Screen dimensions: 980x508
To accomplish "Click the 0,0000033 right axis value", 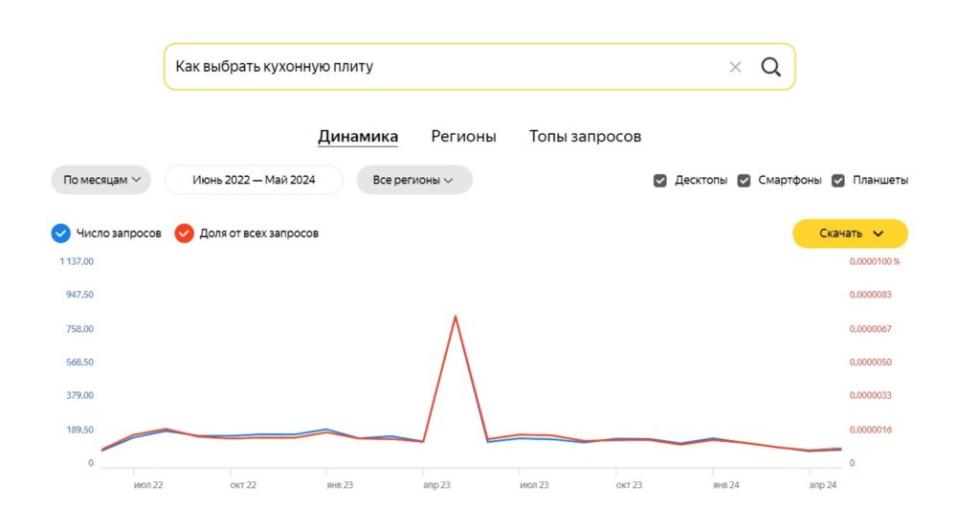I will click(871, 395).
